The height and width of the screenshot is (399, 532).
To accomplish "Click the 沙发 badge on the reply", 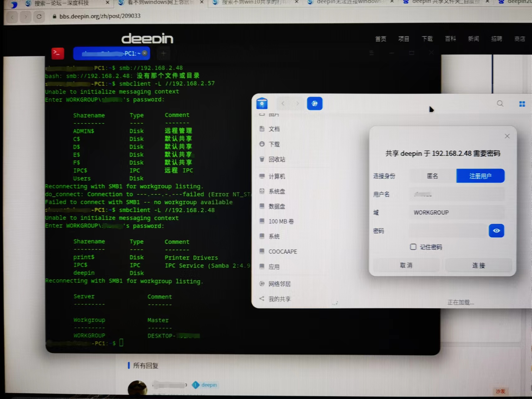I will click(501, 391).
